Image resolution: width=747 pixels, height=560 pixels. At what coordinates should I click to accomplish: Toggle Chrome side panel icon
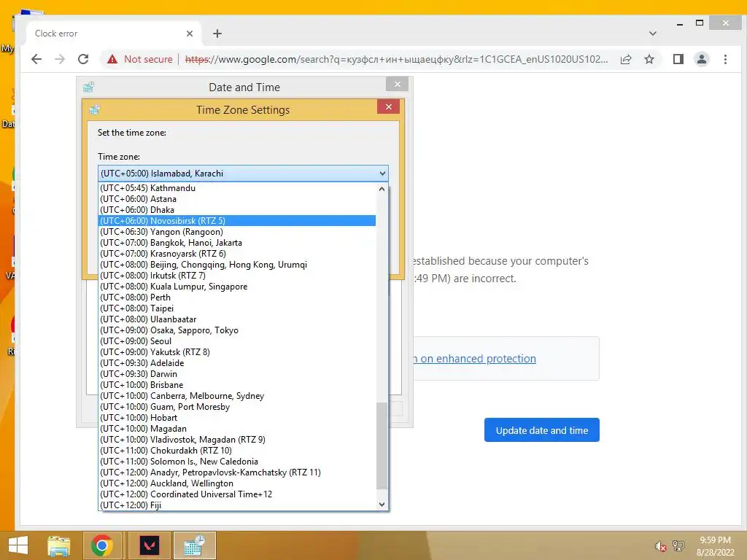click(678, 59)
